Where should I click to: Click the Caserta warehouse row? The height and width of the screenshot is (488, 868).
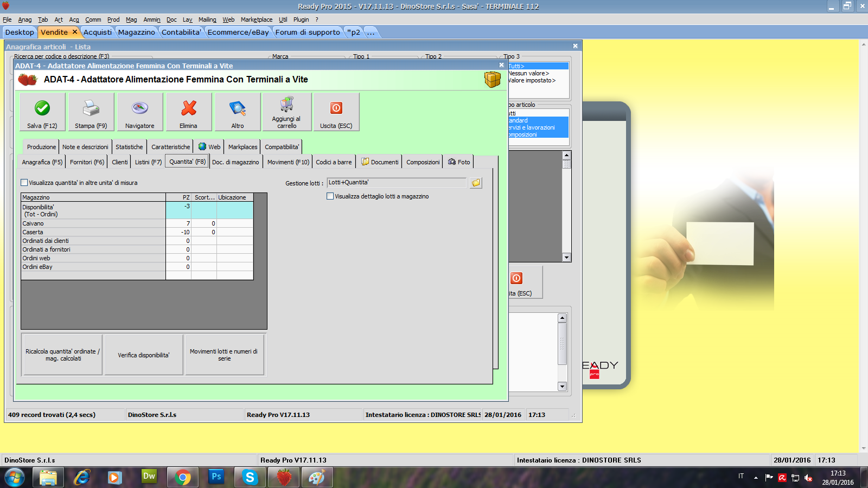click(137, 232)
